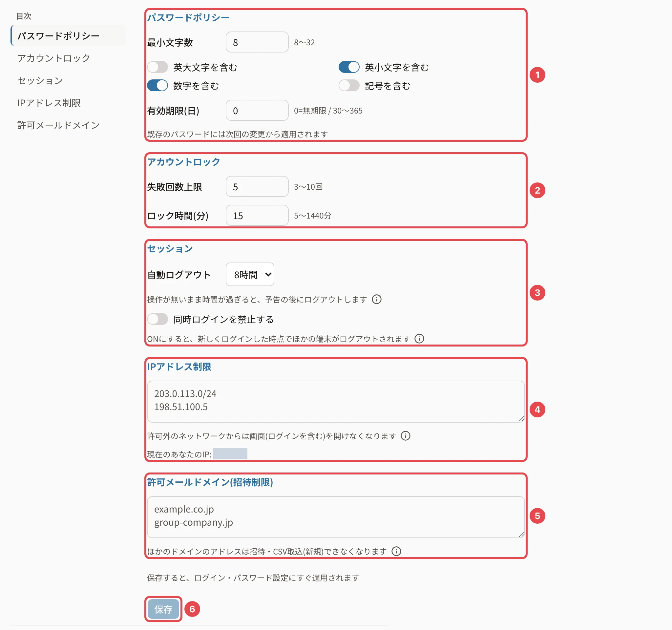
Task: Click the セッション section heading
Action: [x=170, y=248]
